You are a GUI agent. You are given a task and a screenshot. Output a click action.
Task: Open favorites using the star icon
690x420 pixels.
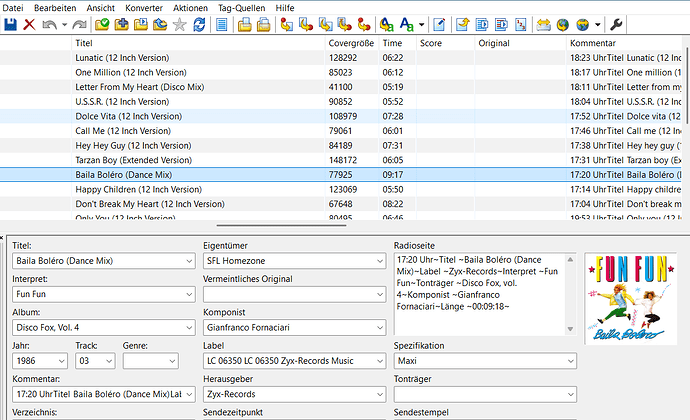click(x=180, y=25)
